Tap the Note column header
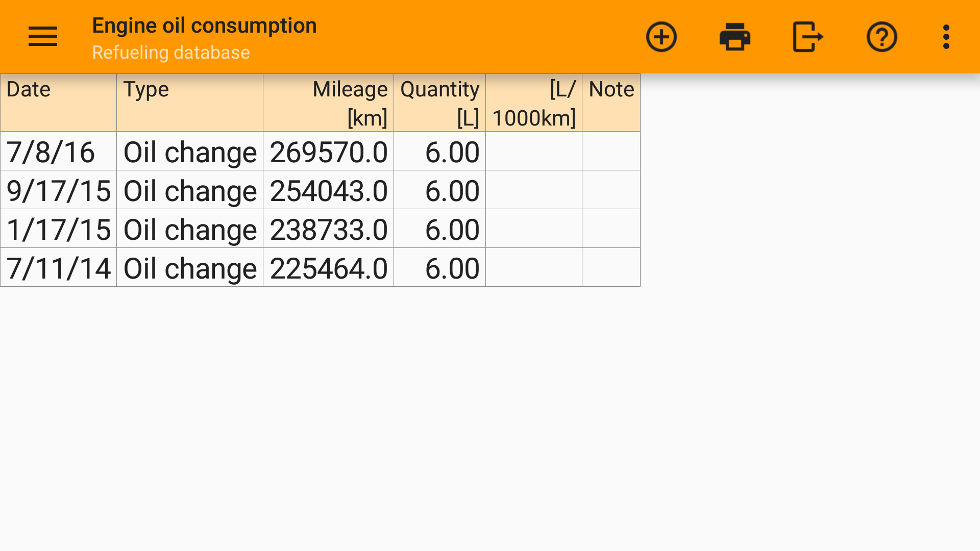This screenshot has width=980, height=551. point(611,103)
